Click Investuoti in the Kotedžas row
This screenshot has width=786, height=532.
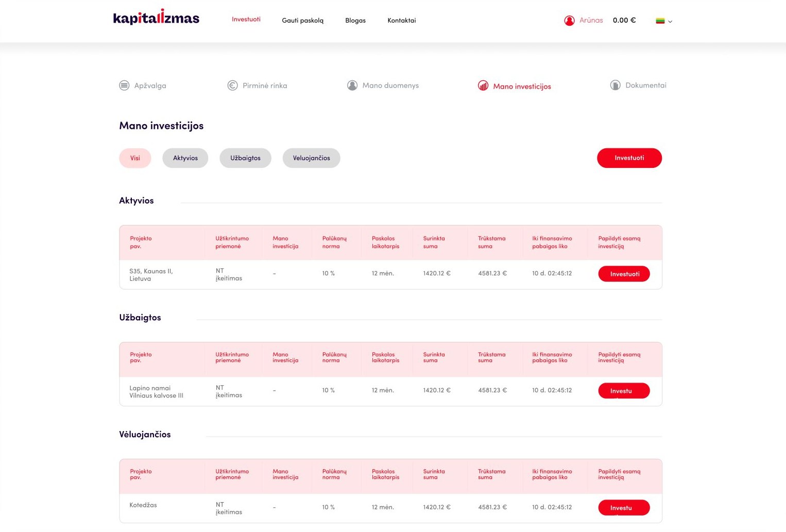(x=624, y=508)
